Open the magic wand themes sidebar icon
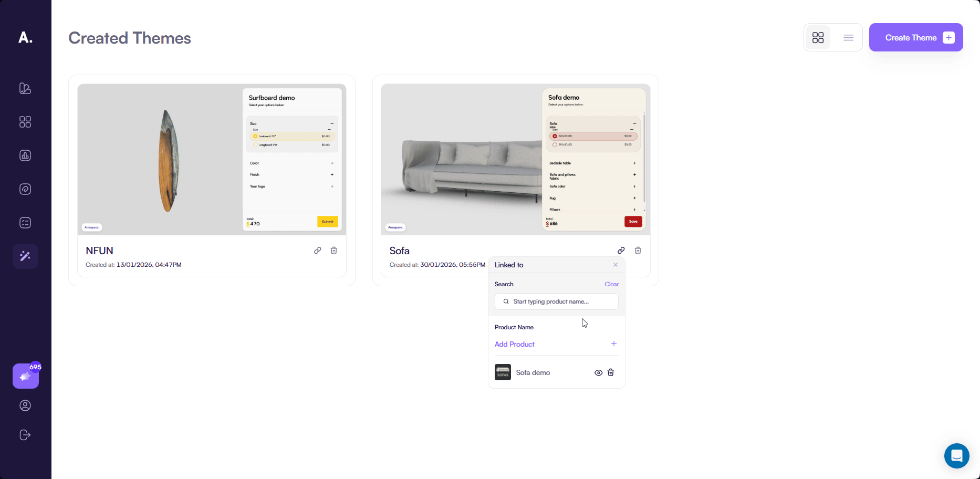The height and width of the screenshot is (479, 980). (25, 256)
